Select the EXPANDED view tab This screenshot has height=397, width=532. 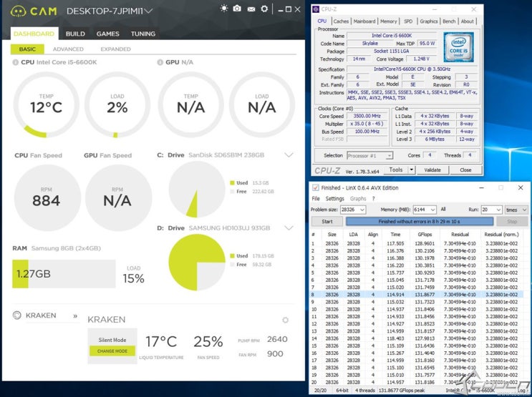coord(115,49)
